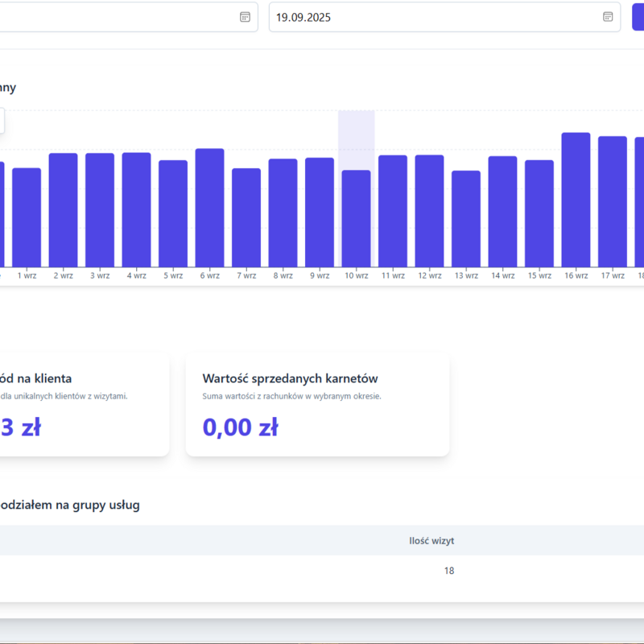Open the Wartość sprzedanych karnetów card

coord(317,403)
